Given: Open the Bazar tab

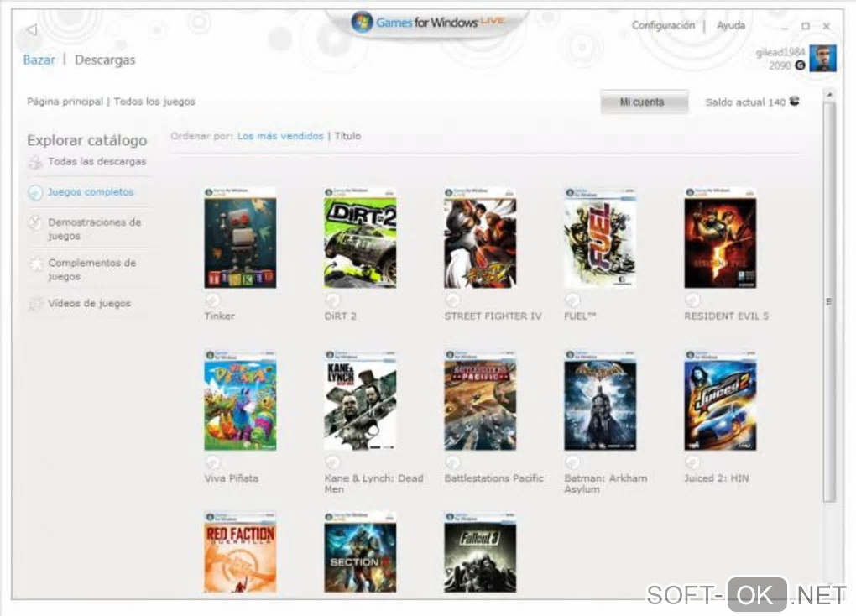Looking at the screenshot, I should [39, 60].
